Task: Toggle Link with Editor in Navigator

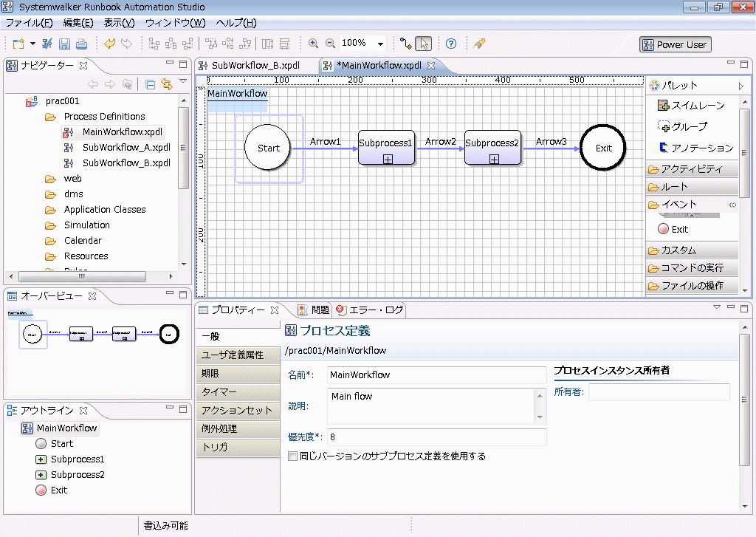Action: (x=167, y=85)
